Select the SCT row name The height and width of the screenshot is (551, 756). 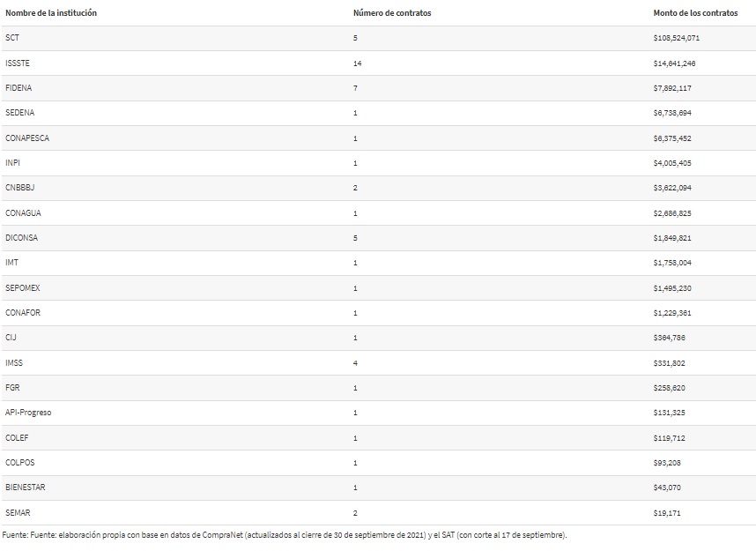[12, 38]
